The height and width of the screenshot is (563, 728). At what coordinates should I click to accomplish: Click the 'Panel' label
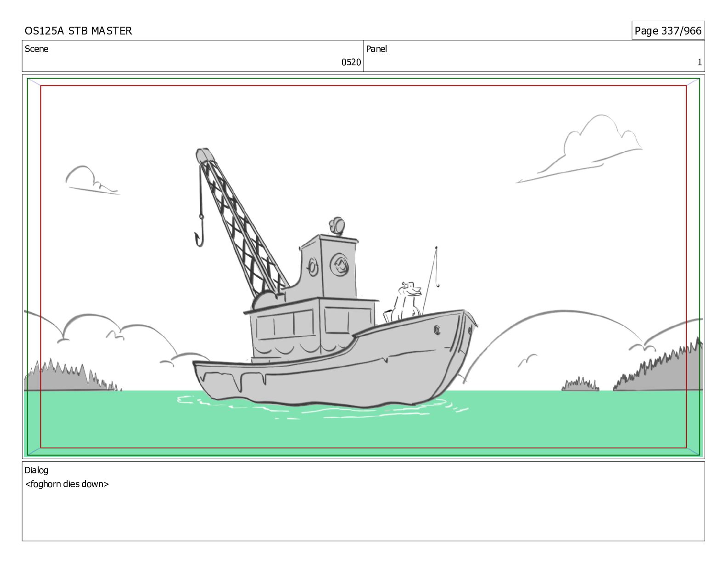coord(376,49)
